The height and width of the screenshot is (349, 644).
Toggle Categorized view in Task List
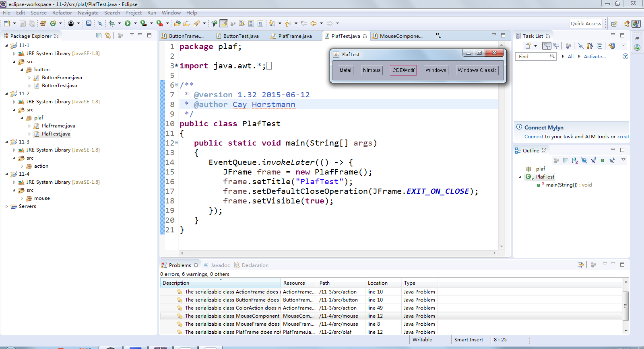(547, 46)
